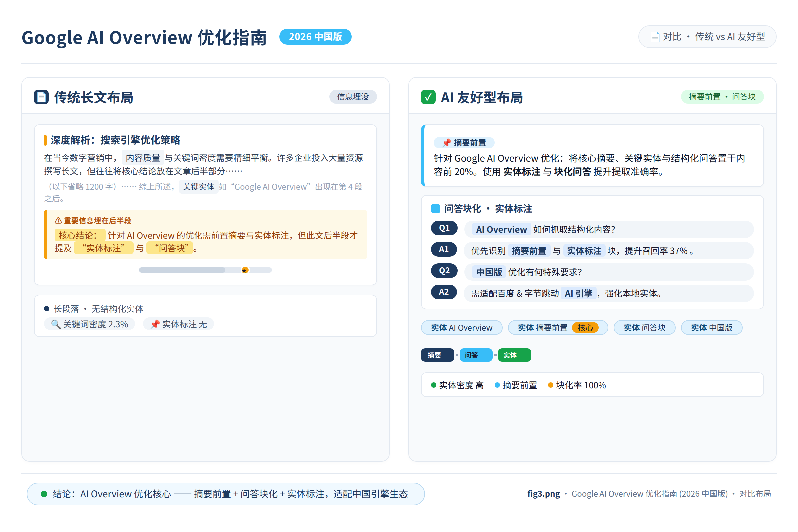Select the A1 badge
Viewport: 798px width, 532px height.
point(444,249)
